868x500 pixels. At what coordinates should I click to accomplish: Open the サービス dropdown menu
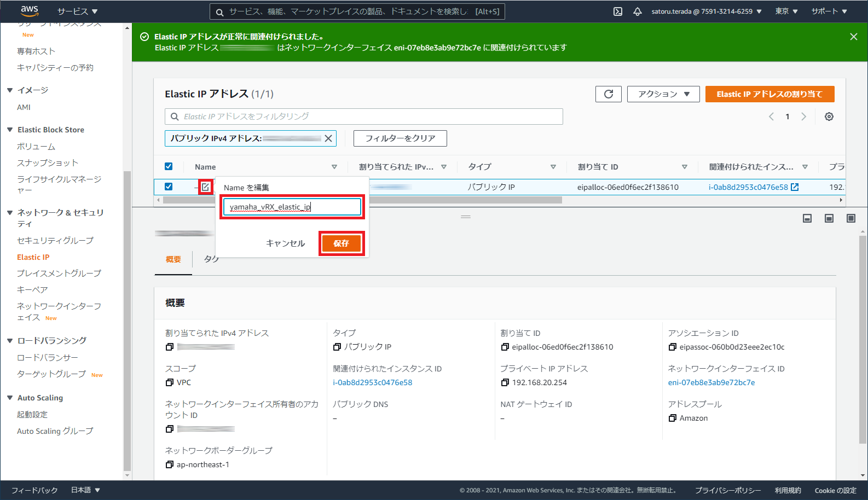pos(77,11)
